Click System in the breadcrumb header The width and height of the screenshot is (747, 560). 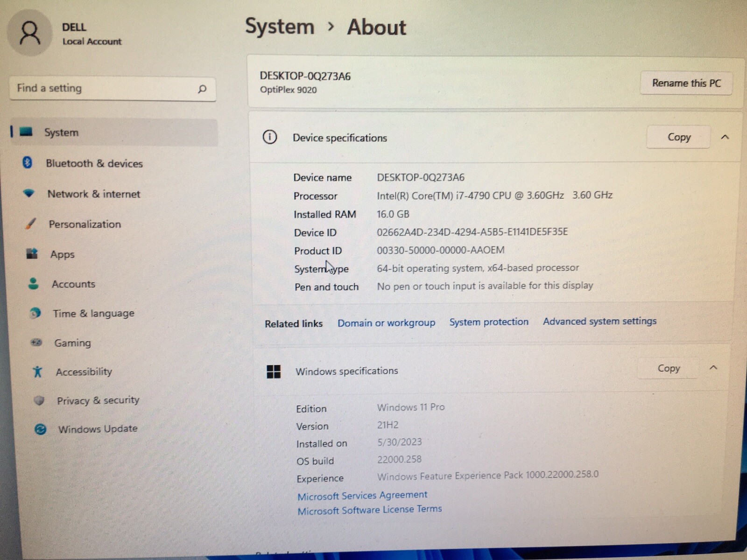(280, 27)
